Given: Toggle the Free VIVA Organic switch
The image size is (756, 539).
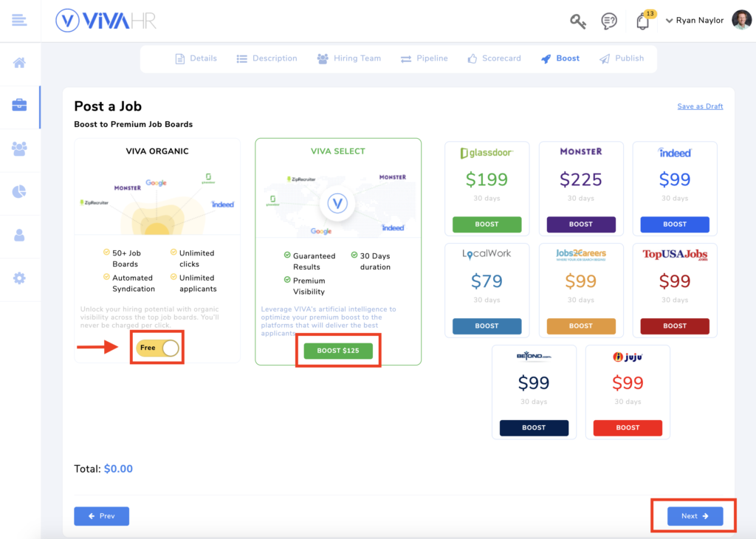Looking at the screenshot, I should [157, 348].
